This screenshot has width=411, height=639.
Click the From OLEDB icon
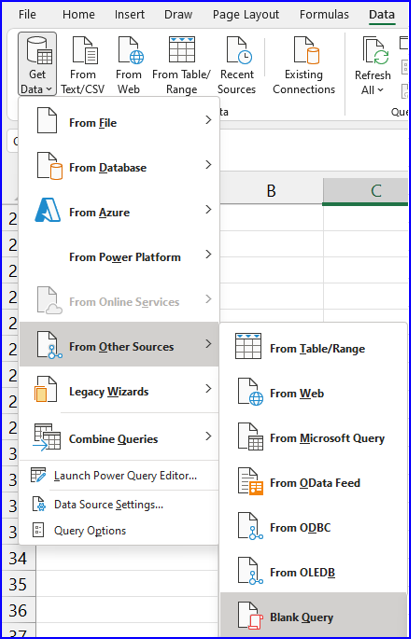[251, 571]
